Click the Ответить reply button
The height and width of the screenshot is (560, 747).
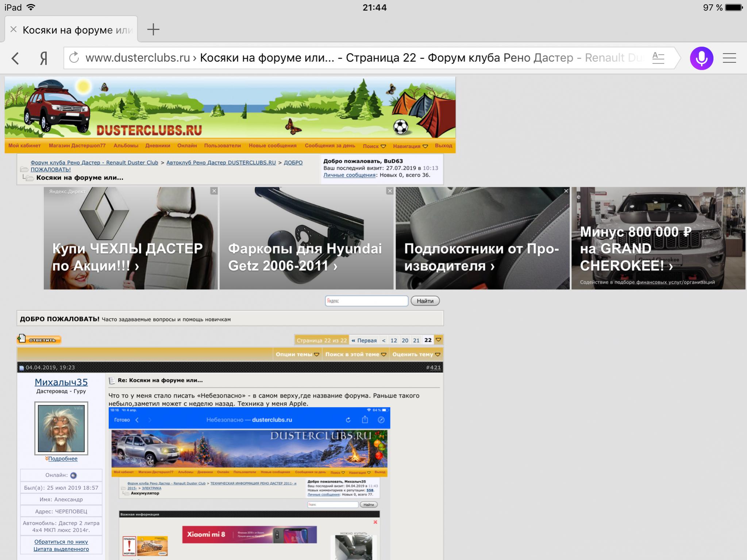39,339
